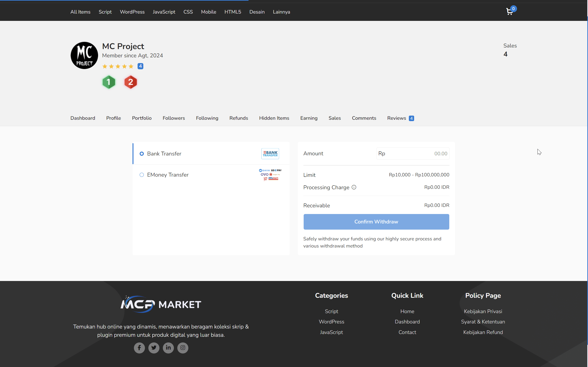
Task: Click the LinkedIn social icon
Action: (x=168, y=348)
